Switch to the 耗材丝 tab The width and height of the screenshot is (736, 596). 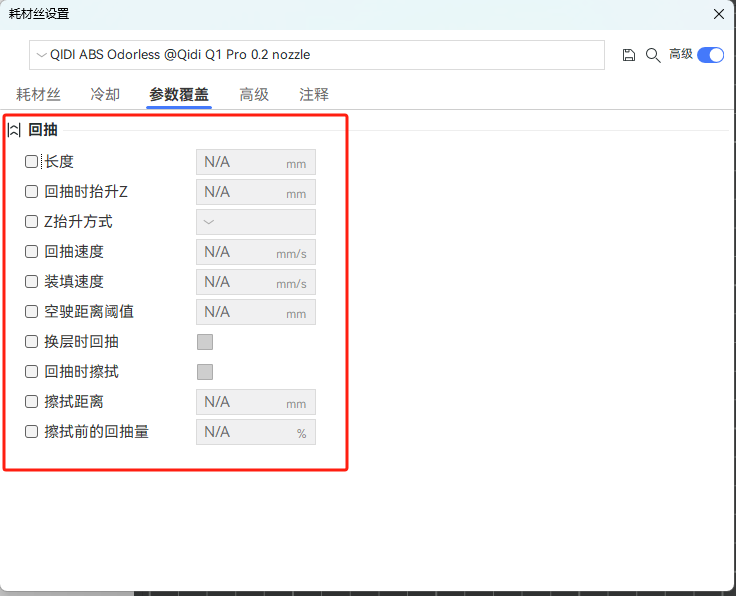click(x=38, y=95)
